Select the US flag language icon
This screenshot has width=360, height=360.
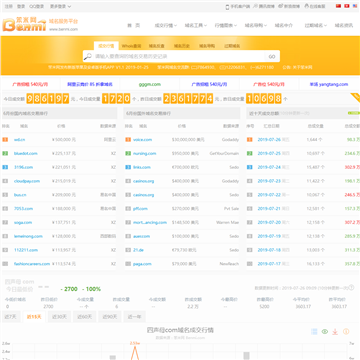[x=355, y=6]
